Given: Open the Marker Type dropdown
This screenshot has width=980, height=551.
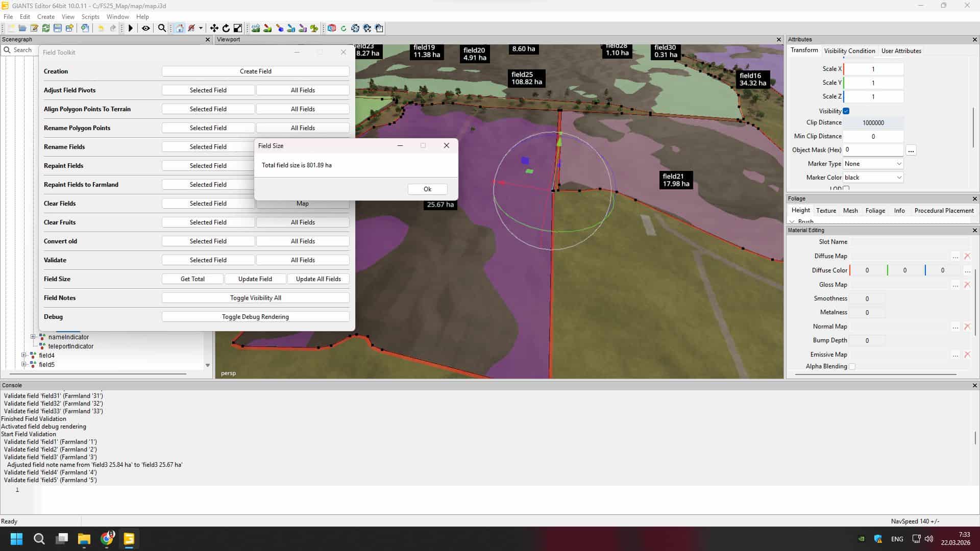Looking at the screenshot, I should click(x=873, y=164).
